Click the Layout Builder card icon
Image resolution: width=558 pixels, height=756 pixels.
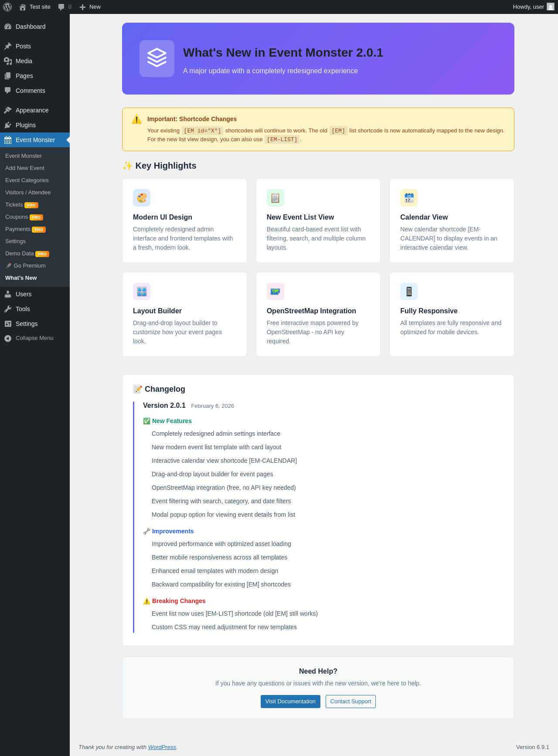[142, 292]
